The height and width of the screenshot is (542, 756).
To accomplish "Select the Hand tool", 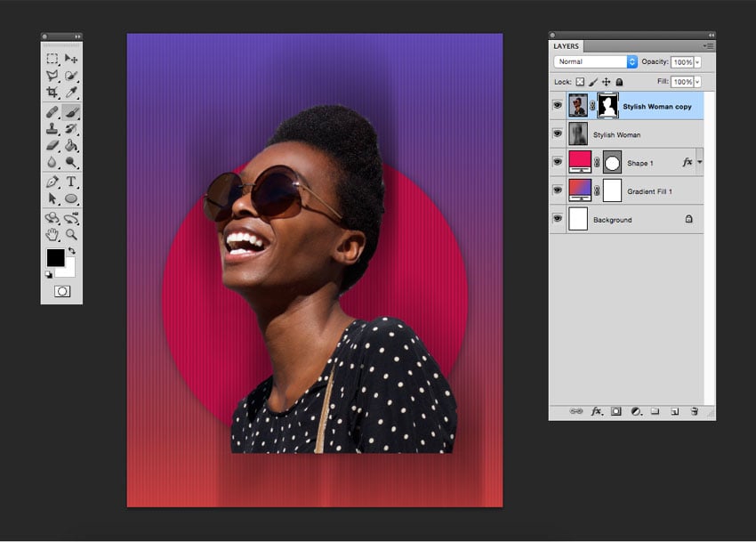I will point(52,235).
